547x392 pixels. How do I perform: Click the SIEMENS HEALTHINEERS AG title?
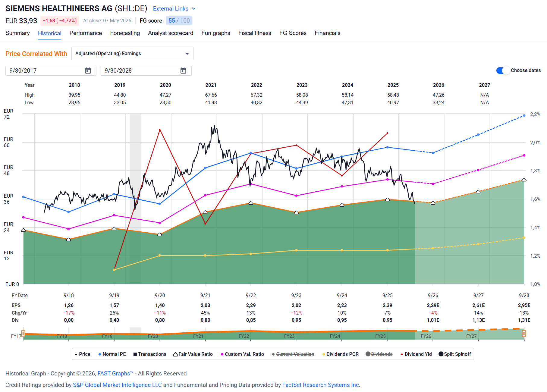tap(59, 8)
